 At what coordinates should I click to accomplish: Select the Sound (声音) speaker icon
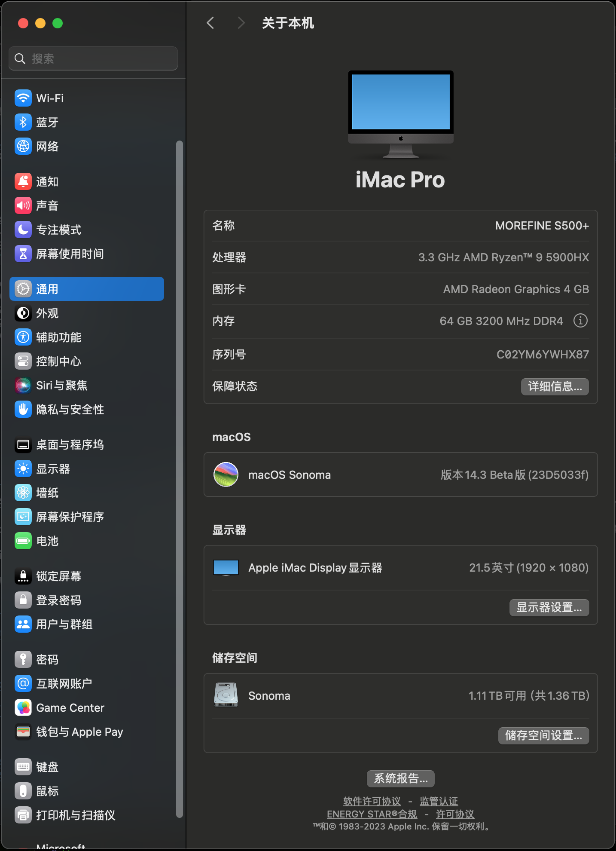click(23, 205)
